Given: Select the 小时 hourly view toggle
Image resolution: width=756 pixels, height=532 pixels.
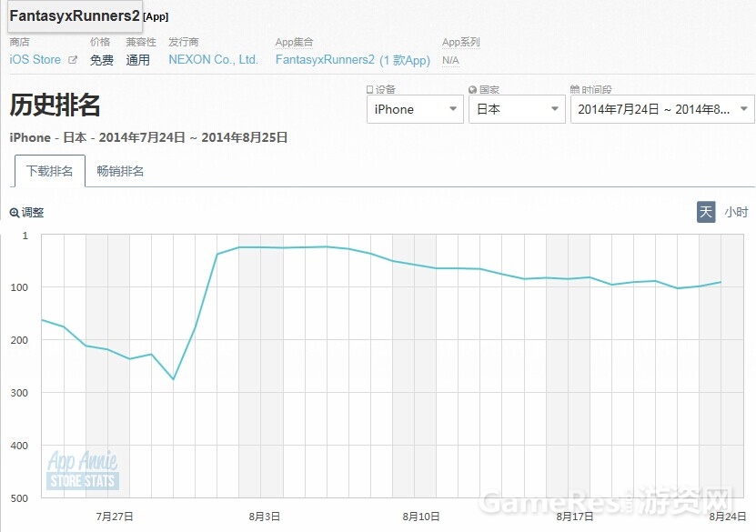Looking at the screenshot, I should pos(736,212).
